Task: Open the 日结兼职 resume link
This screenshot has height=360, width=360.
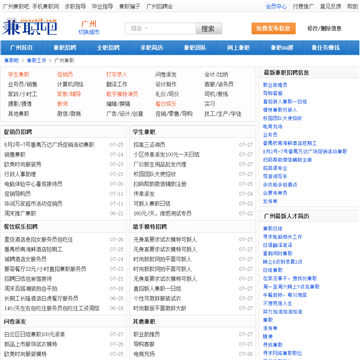Action: tap(273, 270)
